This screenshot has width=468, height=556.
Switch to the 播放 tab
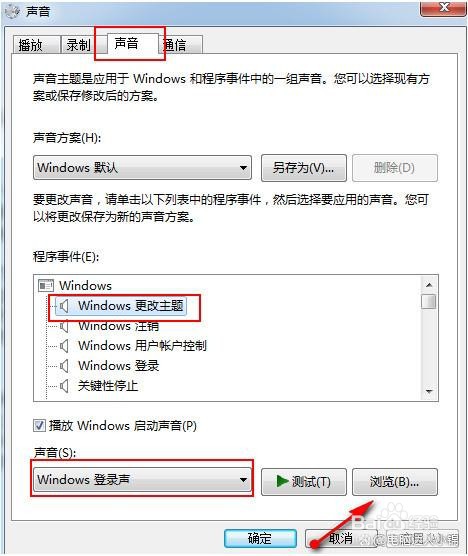coord(36,45)
